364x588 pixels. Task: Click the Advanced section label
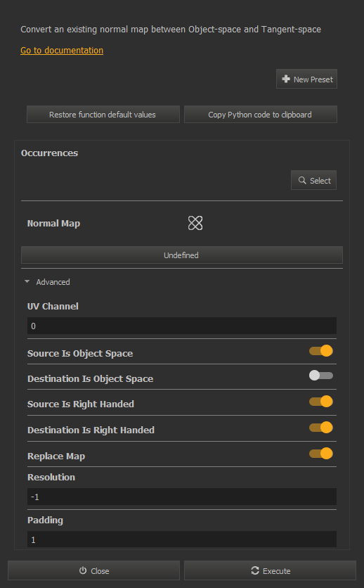pos(53,282)
